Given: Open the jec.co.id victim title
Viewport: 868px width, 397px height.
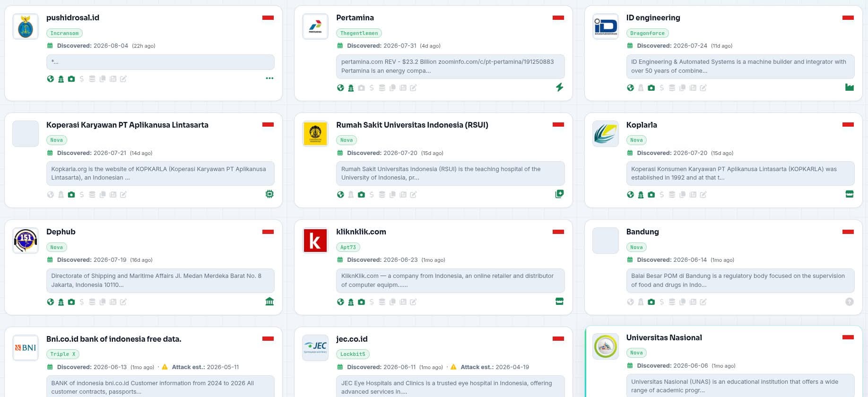Looking at the screenshot, I should pyautogui.click(x=352, y=339).
